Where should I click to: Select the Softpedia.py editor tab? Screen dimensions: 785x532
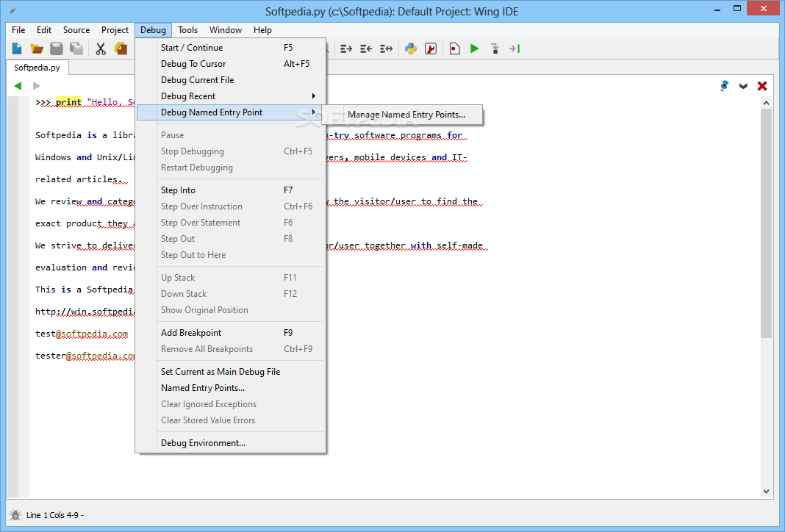[37, 68]
